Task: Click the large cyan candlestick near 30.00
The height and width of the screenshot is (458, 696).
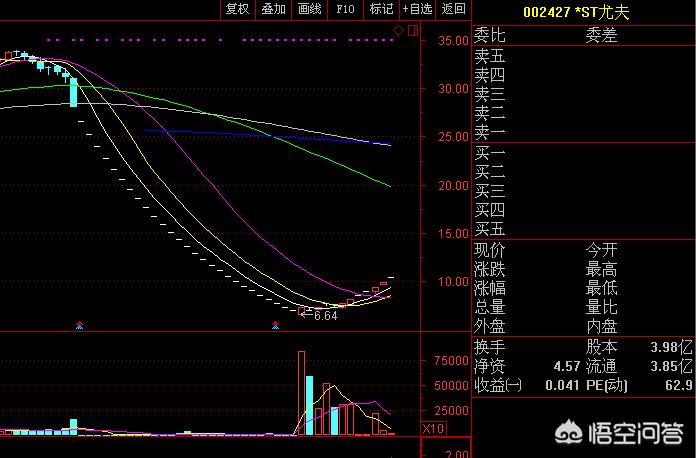Action: tap(73, 92)
